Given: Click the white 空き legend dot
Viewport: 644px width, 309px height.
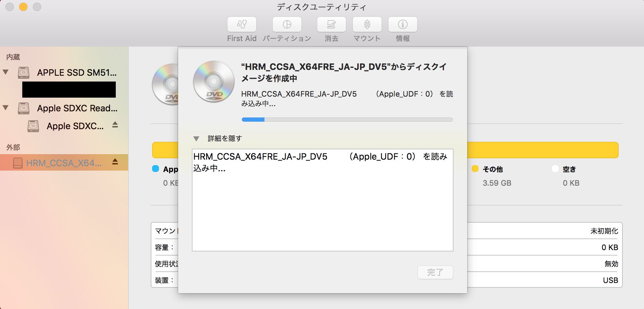Looking at the screenshot, I should tap(555, 169).
